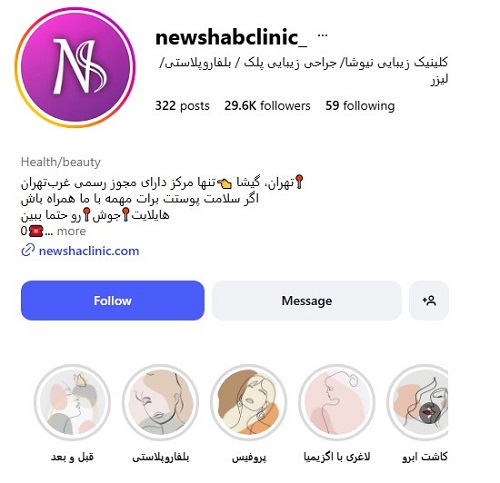View the 59 following list
Screen dimensions: 500x483
pos(360,106)
